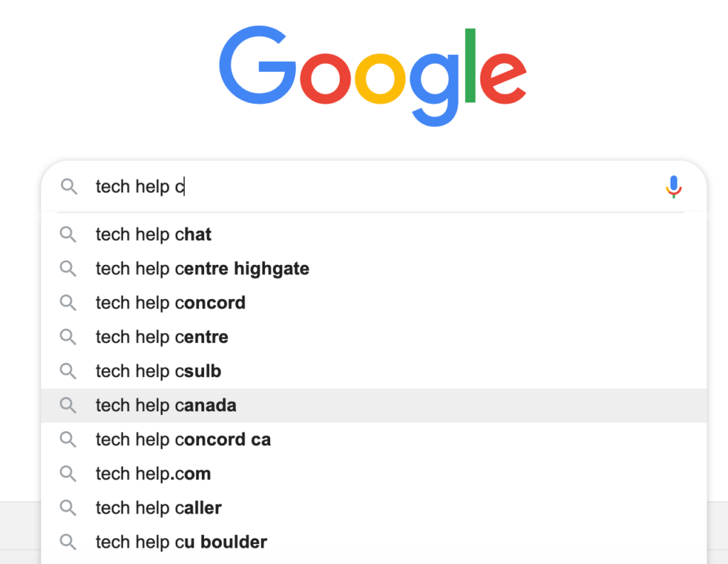Screen dimensions: 728x564
Task: Choose the 'tech help csulb' suggestion
Action: [374, 371]
